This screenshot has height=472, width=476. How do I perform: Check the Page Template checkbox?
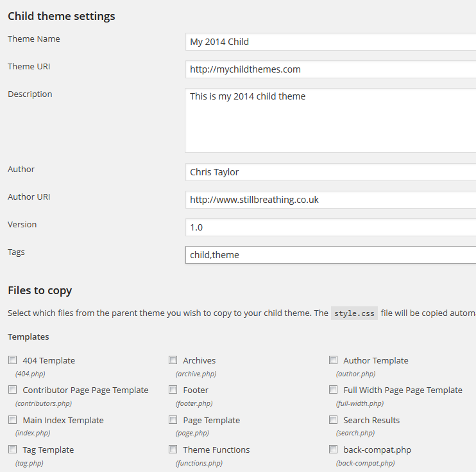(173, 420)
